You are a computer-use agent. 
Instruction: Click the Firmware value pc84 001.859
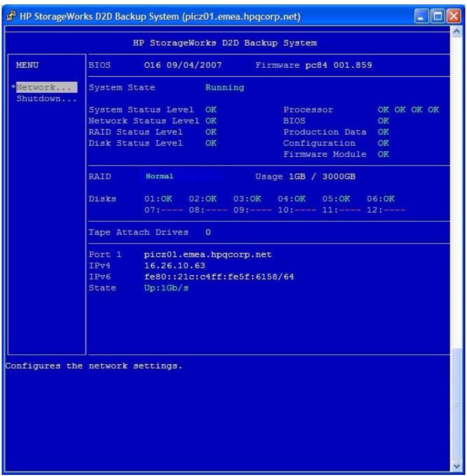339,65
